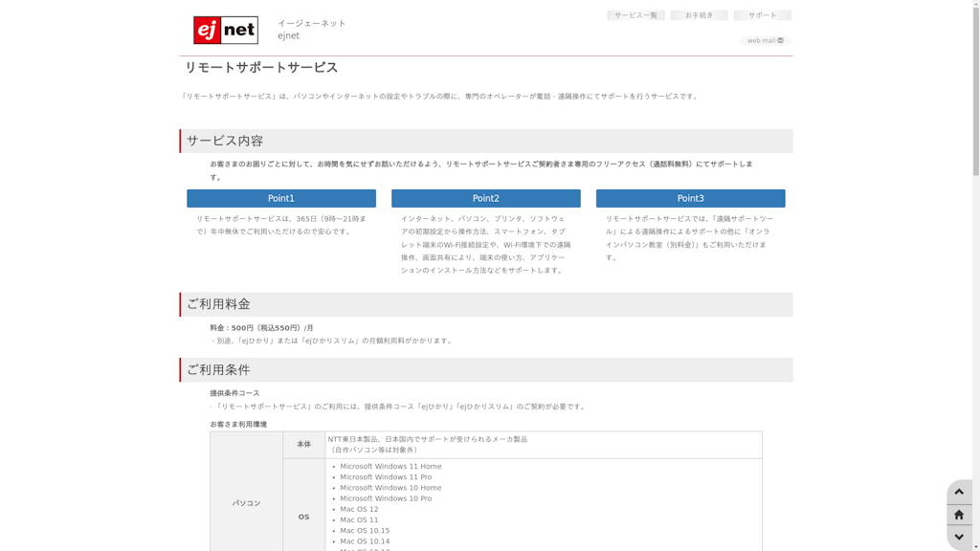Click the vertical scrollbar track
Image resolution: width=980 pixels, height=551 pixels.
[x=973, y=287]
